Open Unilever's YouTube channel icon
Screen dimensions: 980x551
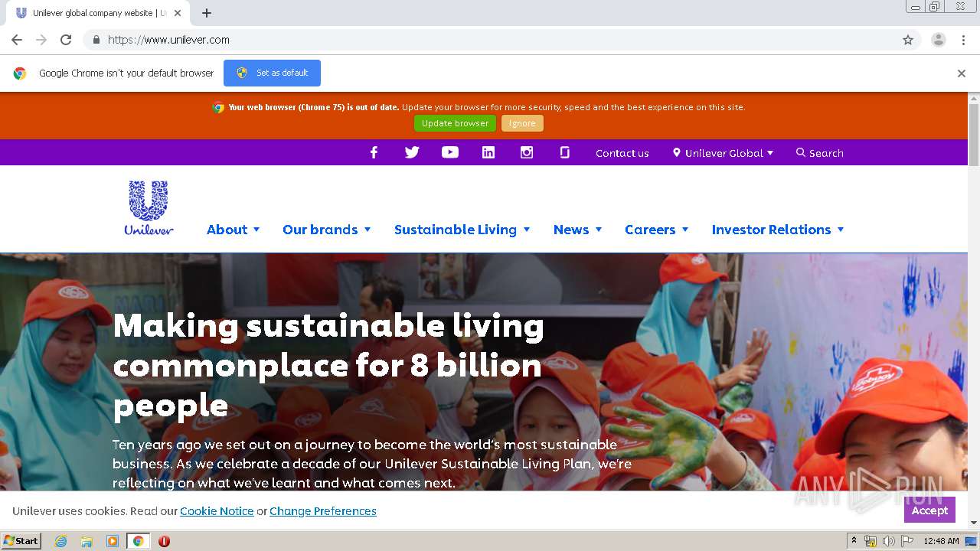pyautogui.click(x=450, y=152)
